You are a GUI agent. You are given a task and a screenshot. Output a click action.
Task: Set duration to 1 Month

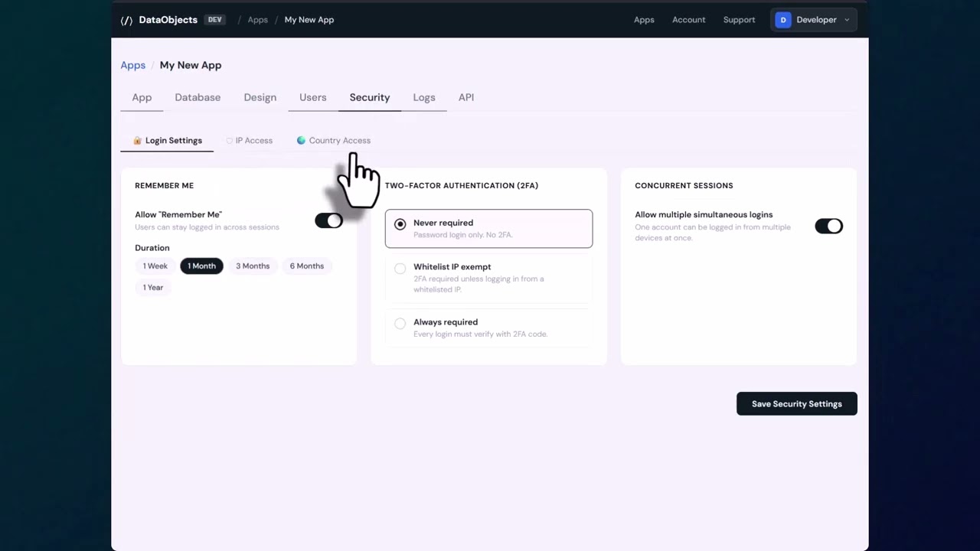pyautogui.click(x=202, y=266)
